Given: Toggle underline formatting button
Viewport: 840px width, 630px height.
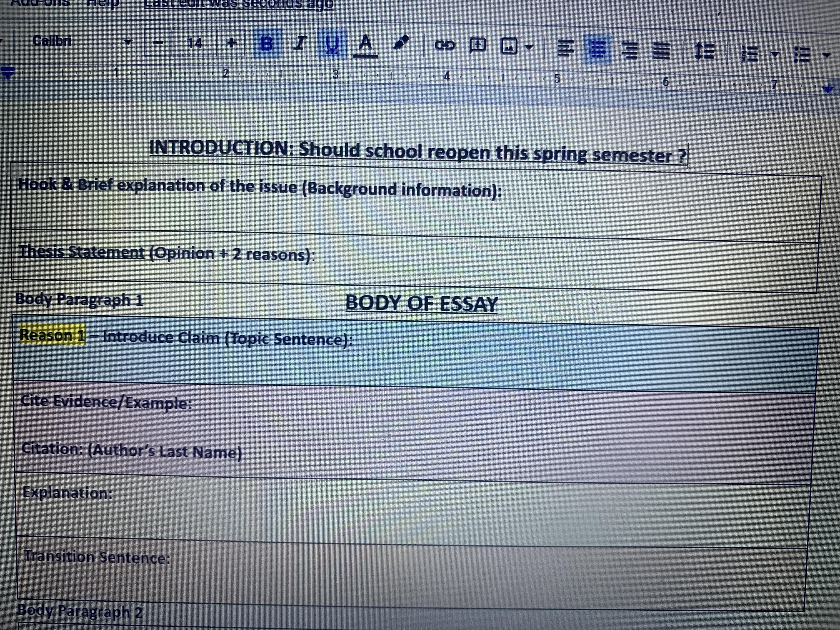Looking at the screenshot, I should tap(332, 44).
